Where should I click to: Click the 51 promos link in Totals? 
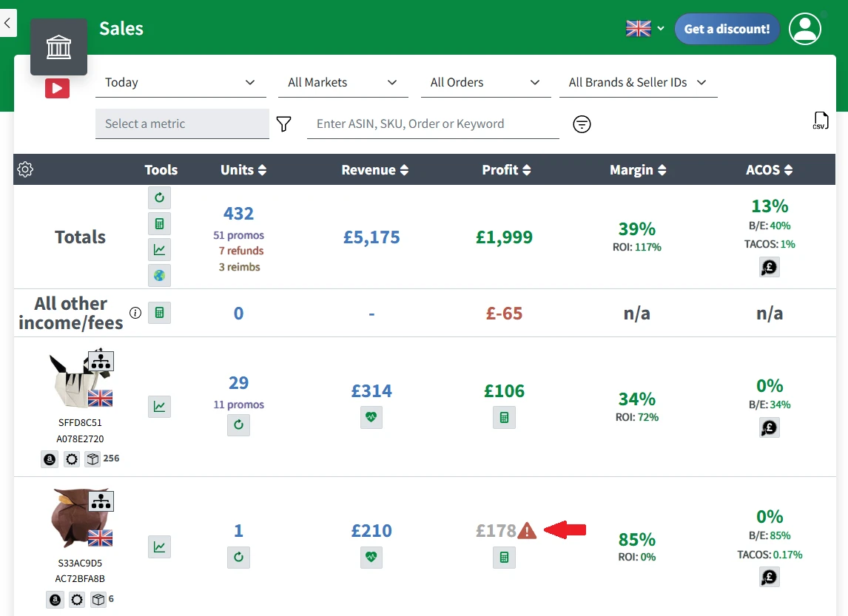pyautogui.click(x=238, y=235)
